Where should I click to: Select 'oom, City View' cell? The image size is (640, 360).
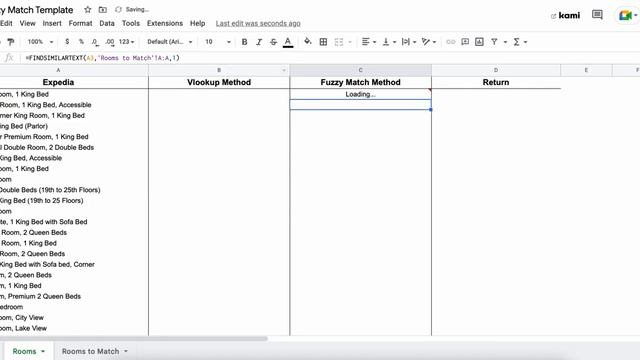pyautogui.click(x=74, y=318)
